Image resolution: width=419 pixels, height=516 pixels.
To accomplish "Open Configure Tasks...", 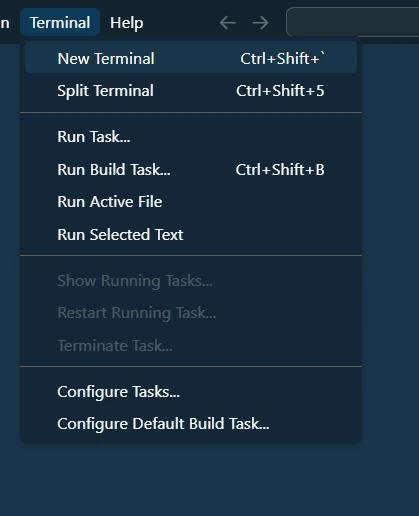I will [191, 392].
